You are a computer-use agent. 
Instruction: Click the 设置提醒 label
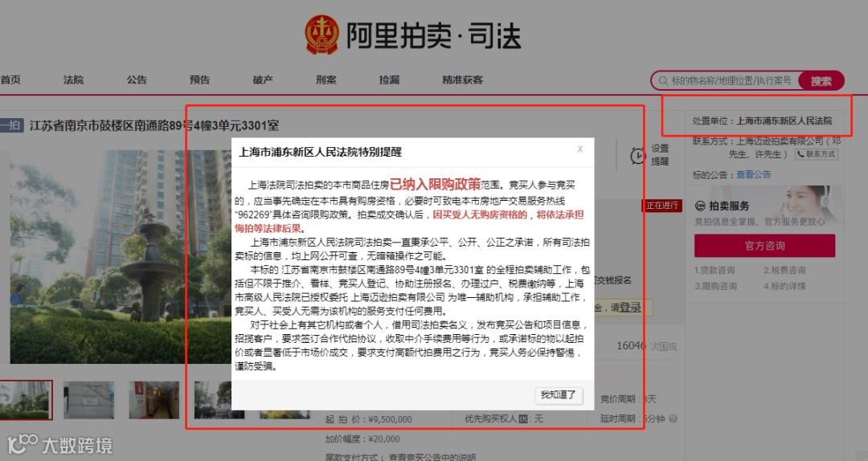coord(660,155)
